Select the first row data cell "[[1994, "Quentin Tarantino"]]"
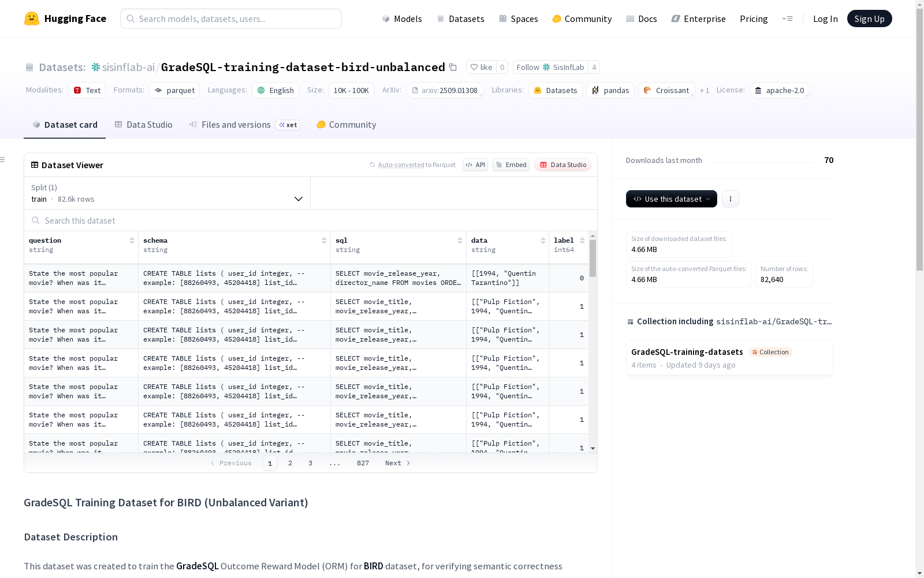 pos(508,278)
